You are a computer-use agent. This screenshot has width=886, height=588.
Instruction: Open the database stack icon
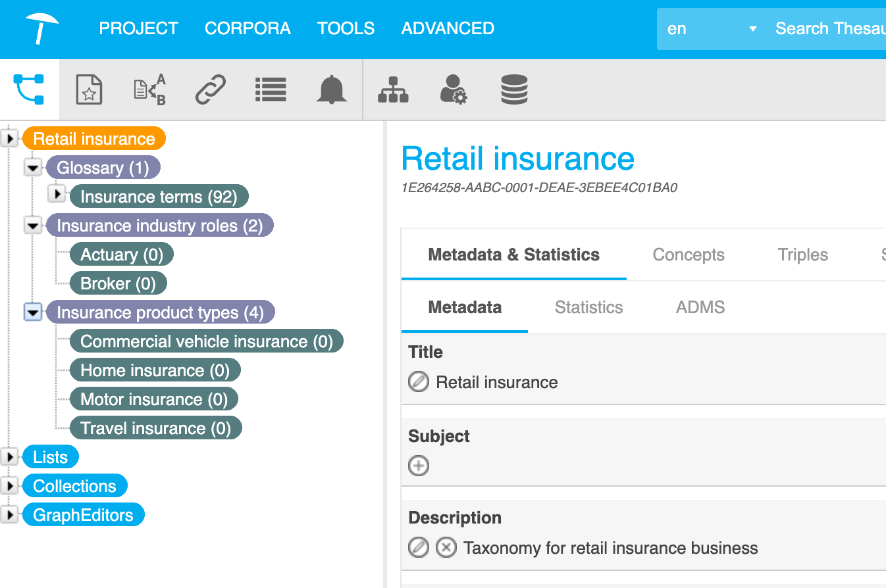click(514, 89)
